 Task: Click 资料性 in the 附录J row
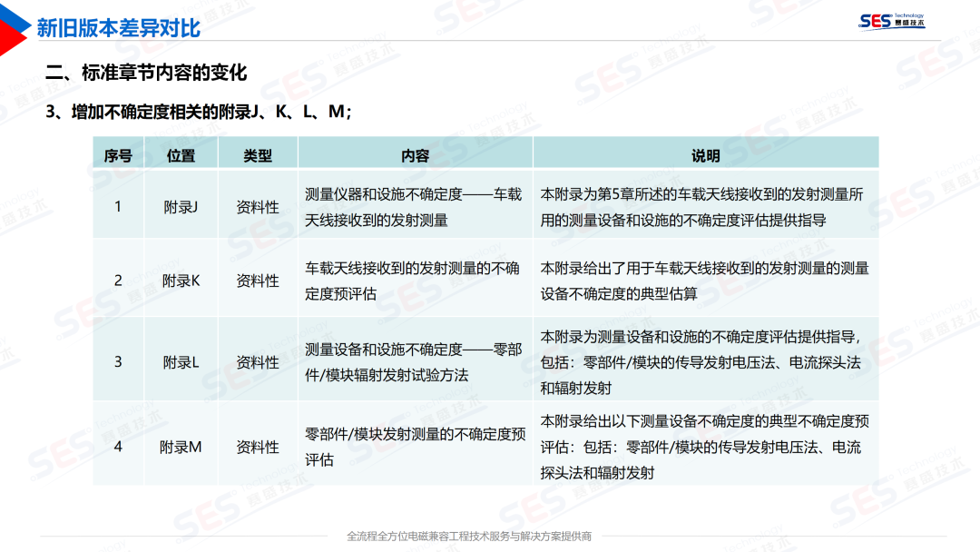(x=258, y=207)
